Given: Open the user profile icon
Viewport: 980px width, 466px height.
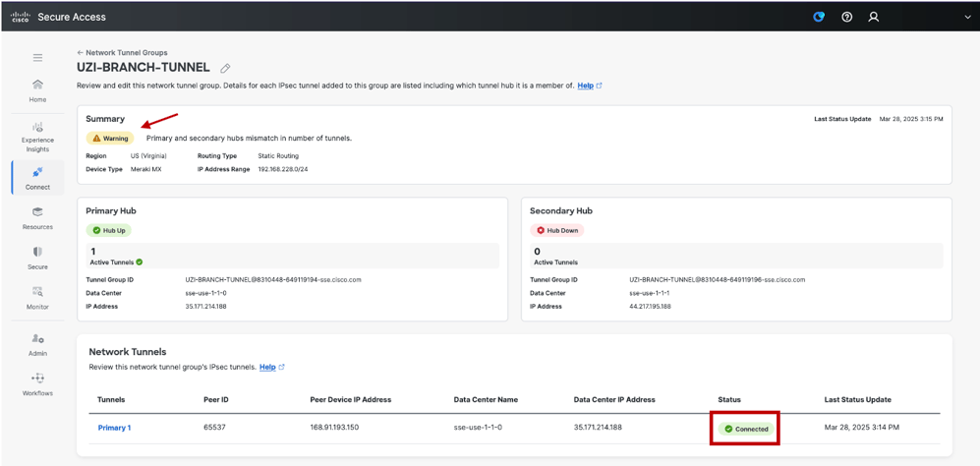Looking at the screenshot, I should coord(874,17).
